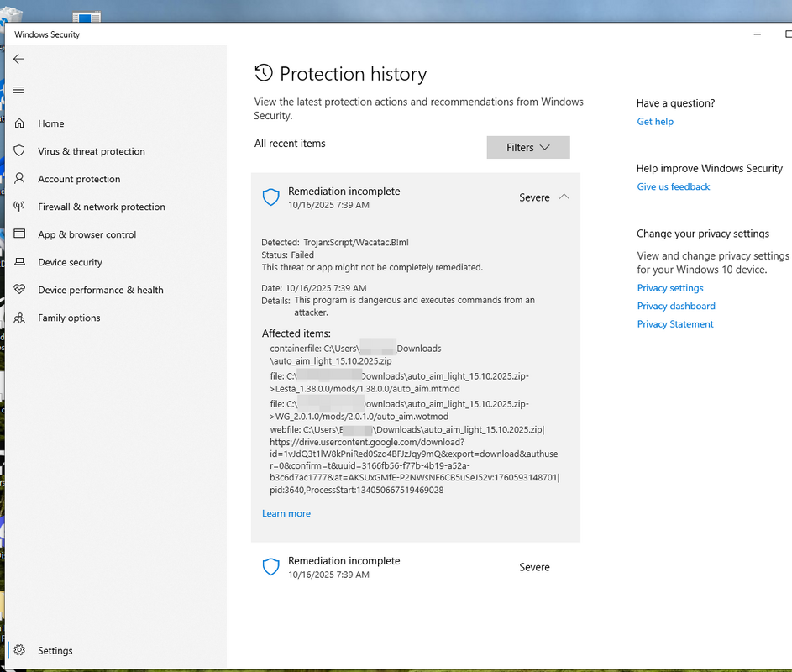Click the Get help link
This screenshot has width=792, height=672.
tap(655, 122)
